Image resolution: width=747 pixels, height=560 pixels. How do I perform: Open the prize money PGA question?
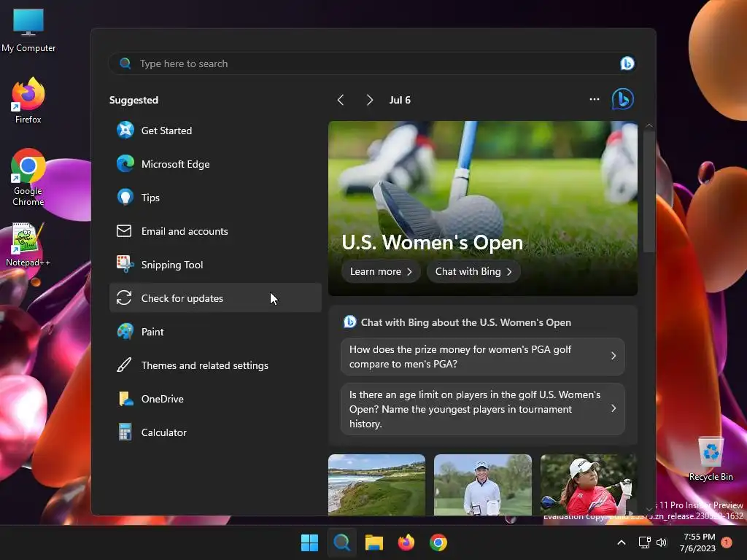[x=483, y=357]
